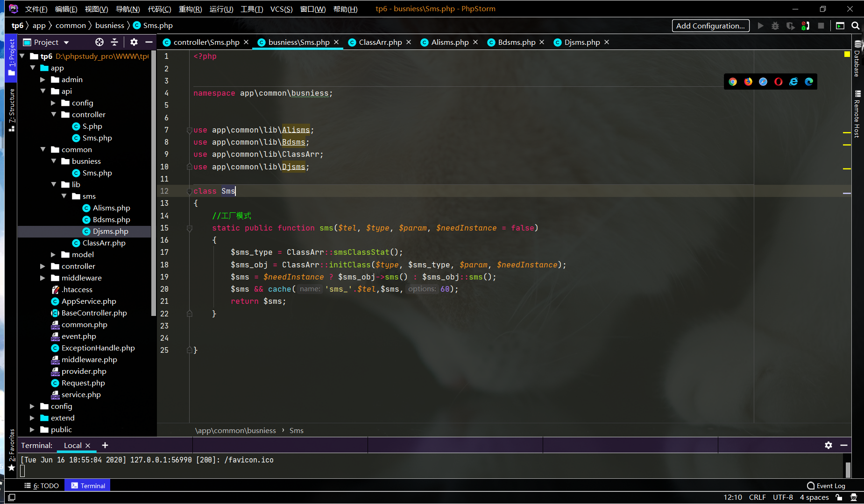864x504 pixels.
Task: Click UTF-8 encoding in status bar
Action: (x=783, y=497)
